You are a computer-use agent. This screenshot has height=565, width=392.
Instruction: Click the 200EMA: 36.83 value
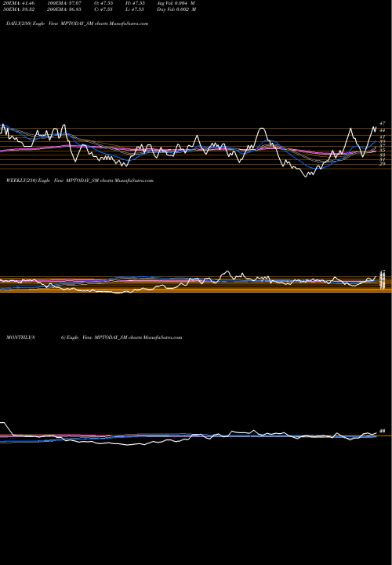coord(64,9)
